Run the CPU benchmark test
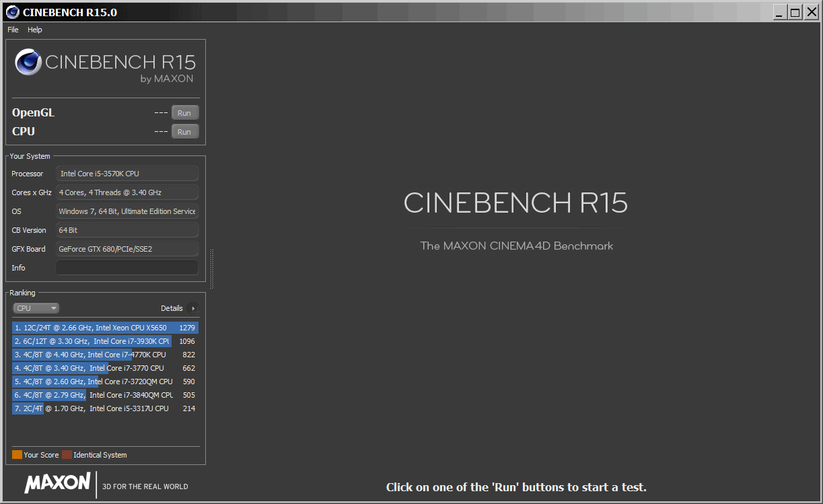The height and width of the screenshot is (504, 823). coord(184,132)
